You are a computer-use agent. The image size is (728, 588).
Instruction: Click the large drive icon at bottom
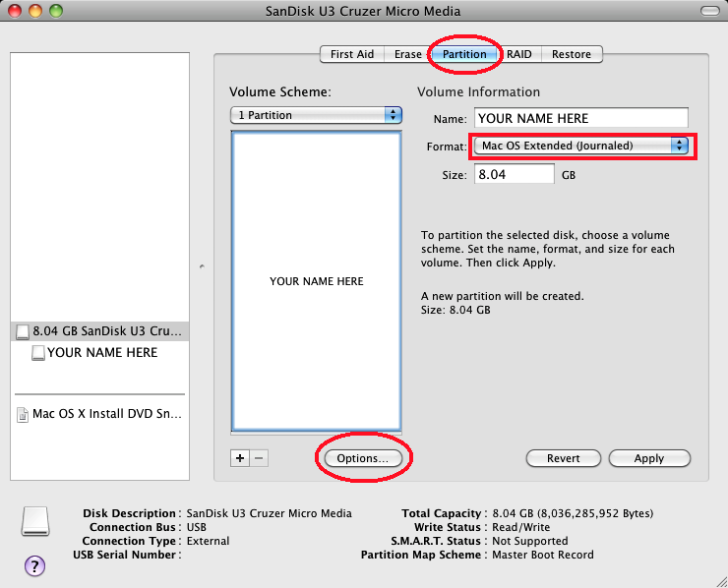[35, 521]
